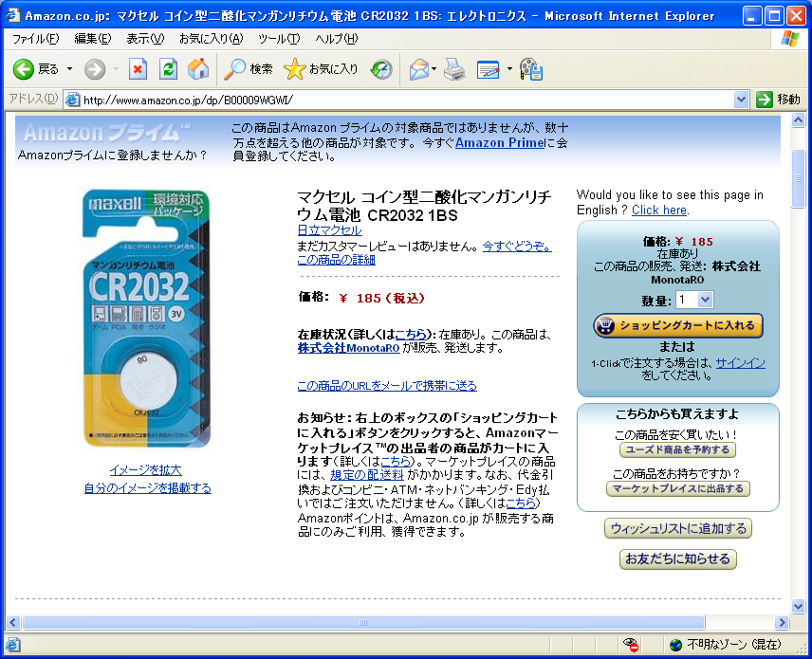The width and height of the screenshot is (812, 659).
Task: Follow the Amazon Prime link
Action: pos(499,143)
